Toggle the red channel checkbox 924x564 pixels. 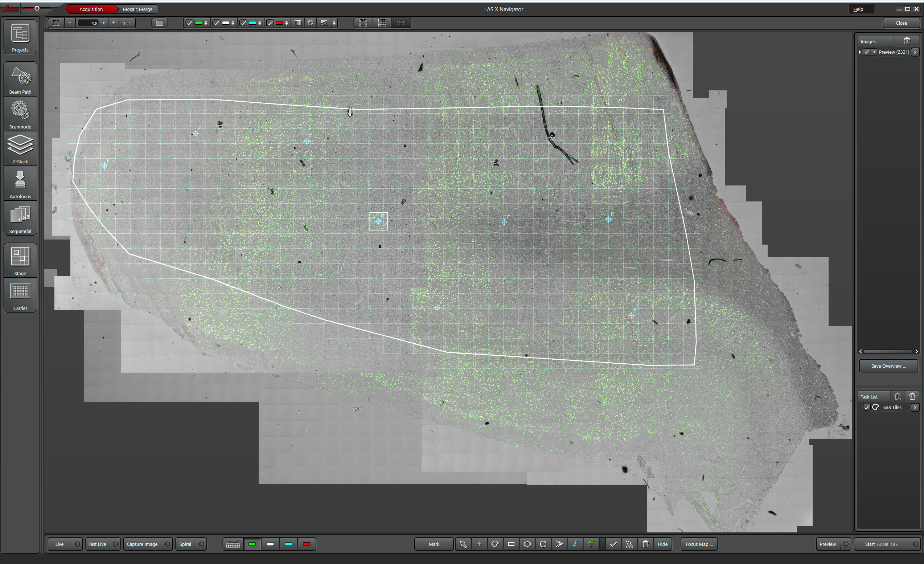(x=270, y=23)
